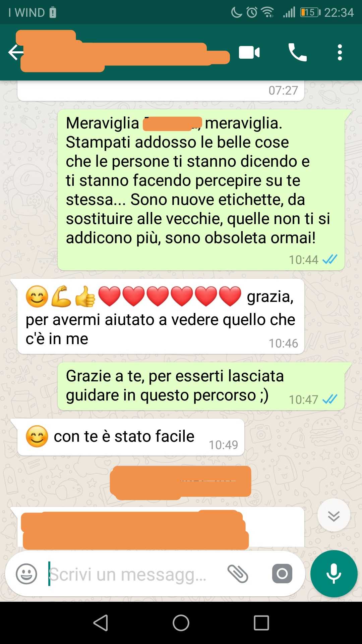The image size is (362, 644).
Task: Tap the Android back navigation triangle
Action: pyautogui.click(x=101, y=623)
